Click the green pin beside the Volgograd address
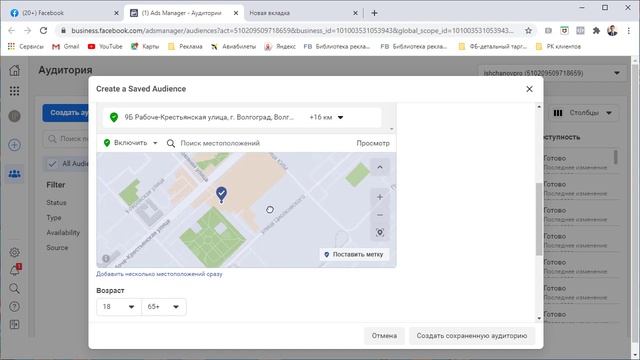This screenshot has height=360, width=640. pos(114,117)
